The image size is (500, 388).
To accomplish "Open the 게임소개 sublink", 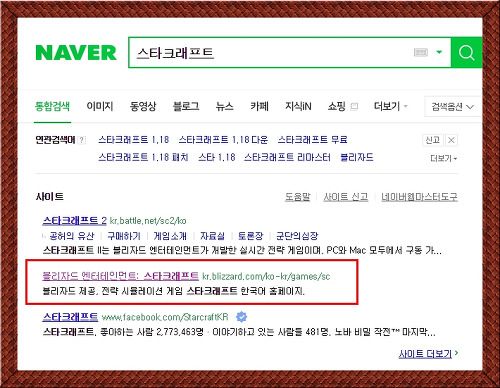I will (x=170, y=236).
